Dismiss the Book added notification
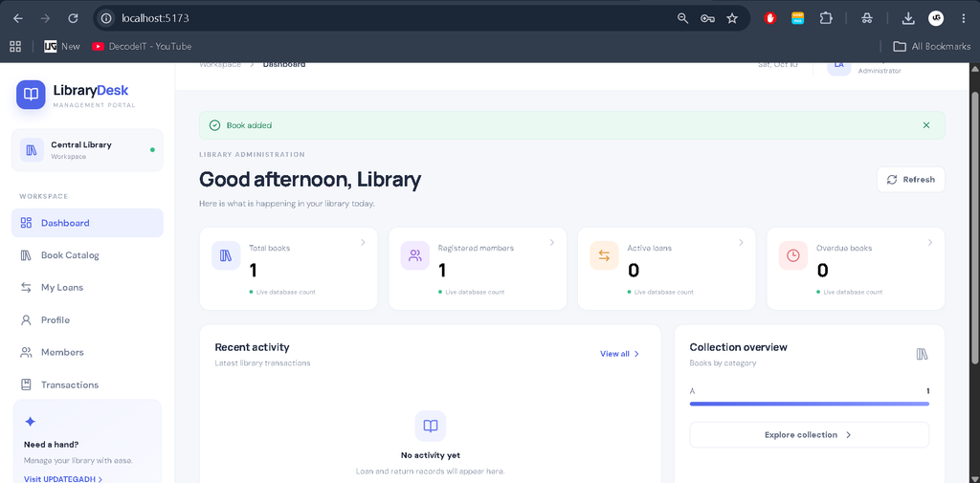The width and height of the screenshot is (980, 483). (x=926, y=125)
